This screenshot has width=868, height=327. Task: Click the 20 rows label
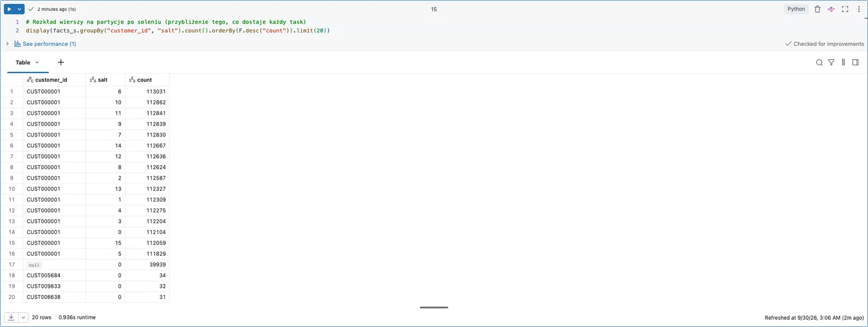(42, 317)
